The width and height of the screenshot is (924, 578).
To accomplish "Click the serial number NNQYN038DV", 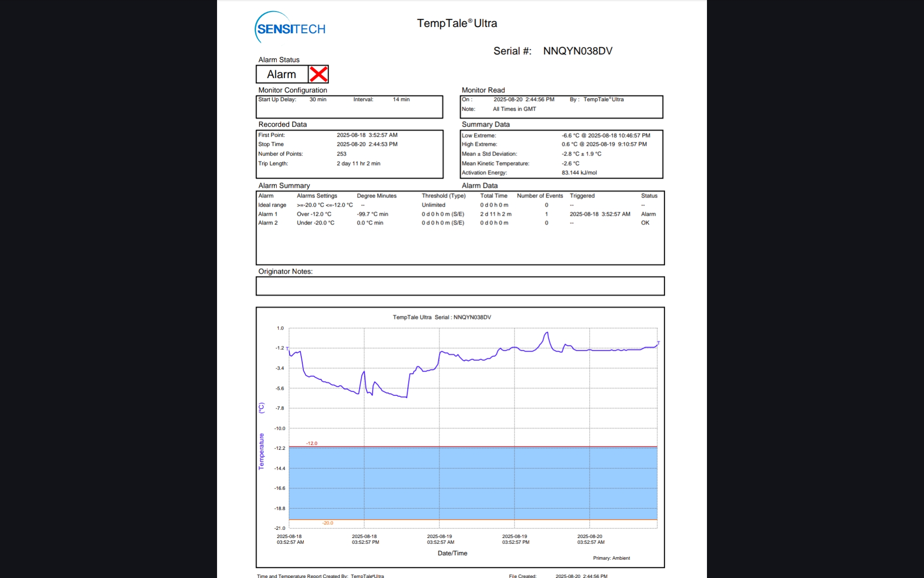I will pos(577,51).
